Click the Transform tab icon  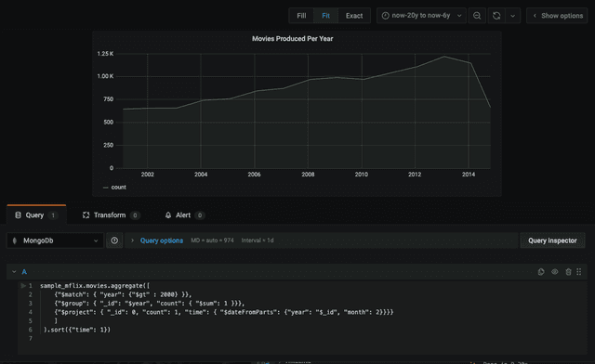[86, 215]
